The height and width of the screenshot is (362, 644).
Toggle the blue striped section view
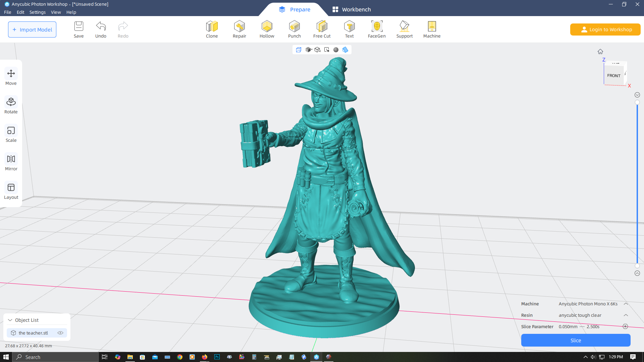coord(345,50)
